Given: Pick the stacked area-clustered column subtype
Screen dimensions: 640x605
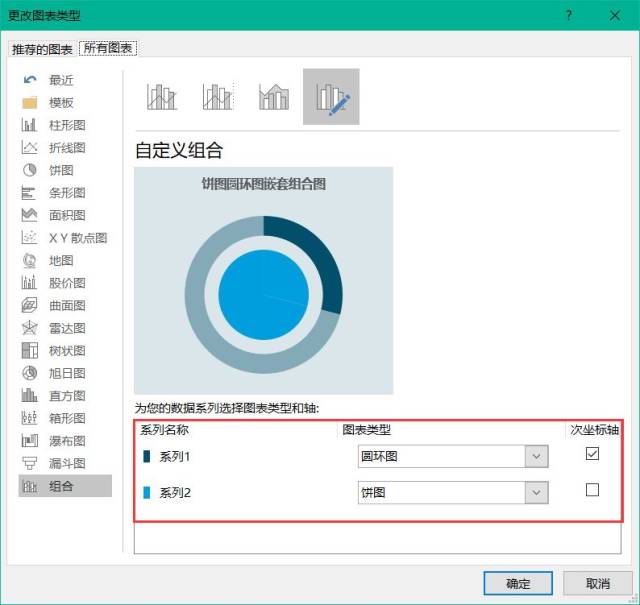Looking at the screenshot, I should point(274,97).
